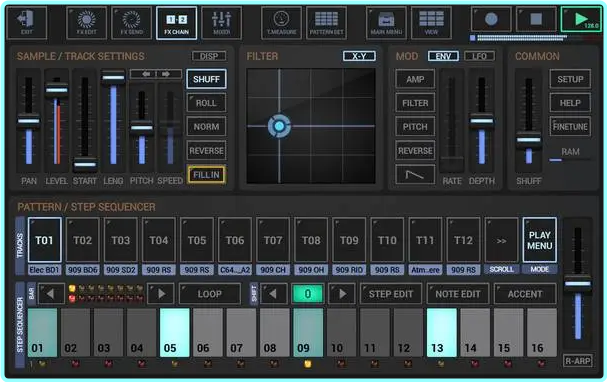Open the Pattern Set grid icon

click(326, 23)
